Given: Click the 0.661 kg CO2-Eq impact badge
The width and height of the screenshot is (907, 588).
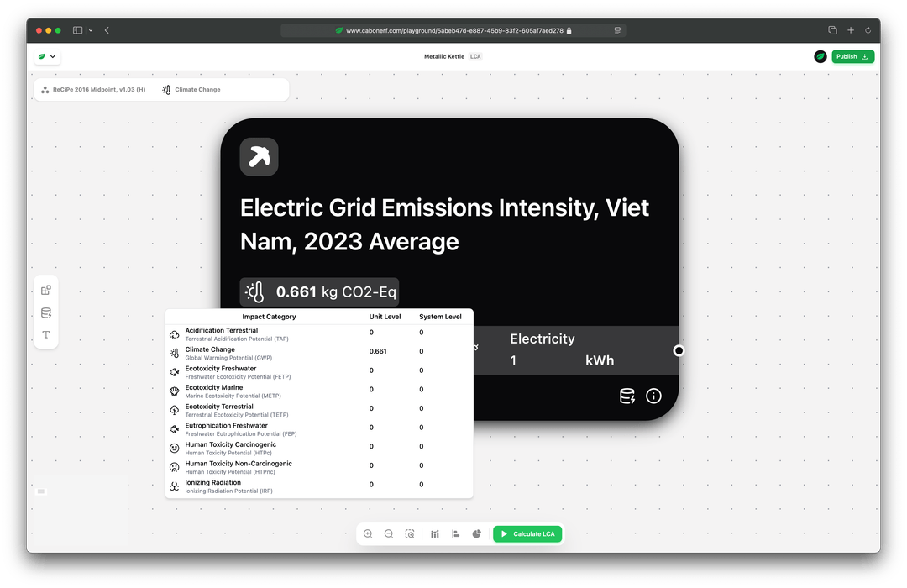Looking at the screenshot, I should [319, 291].
